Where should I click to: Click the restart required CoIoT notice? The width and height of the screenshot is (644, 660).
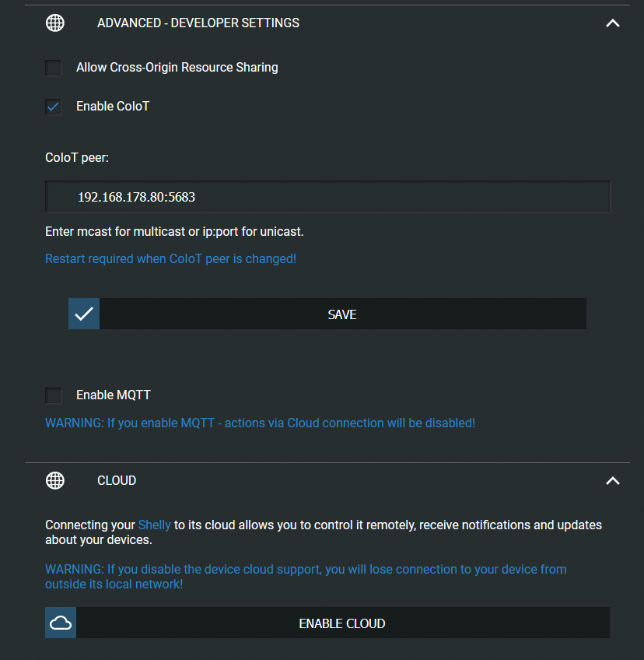(x=170, y=258)
